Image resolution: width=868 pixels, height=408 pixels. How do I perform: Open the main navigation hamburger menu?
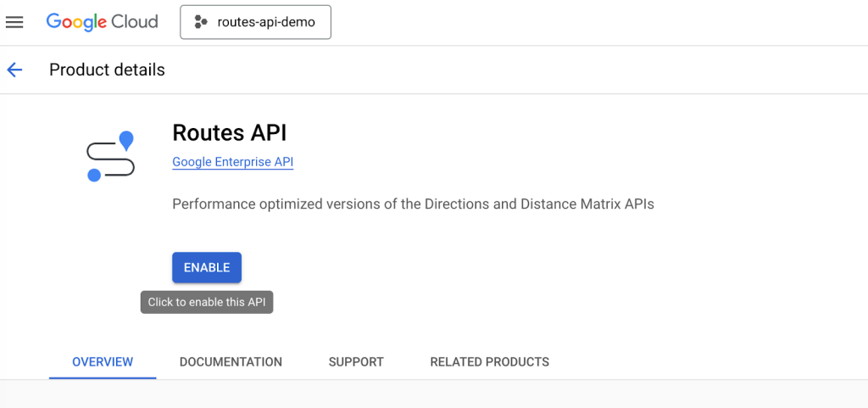pyautogui.click(x=14, y=22)
